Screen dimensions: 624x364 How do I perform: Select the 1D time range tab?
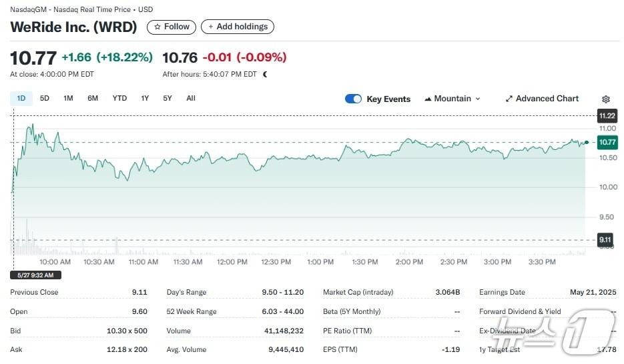click(21, 99)
